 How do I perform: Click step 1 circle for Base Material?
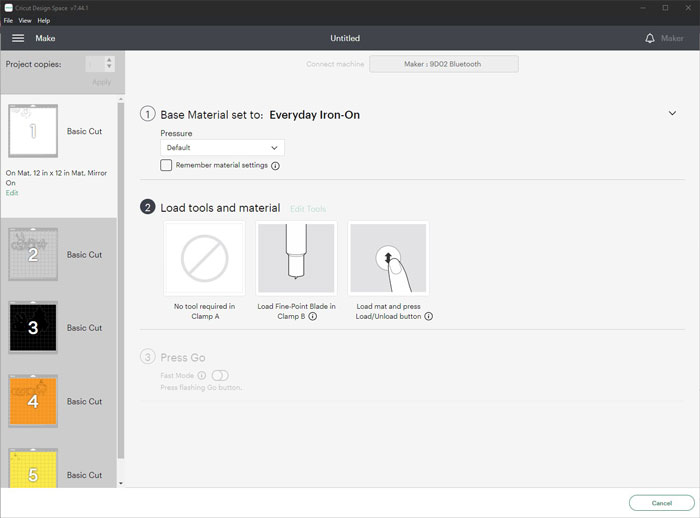click(x=148, y=114)
